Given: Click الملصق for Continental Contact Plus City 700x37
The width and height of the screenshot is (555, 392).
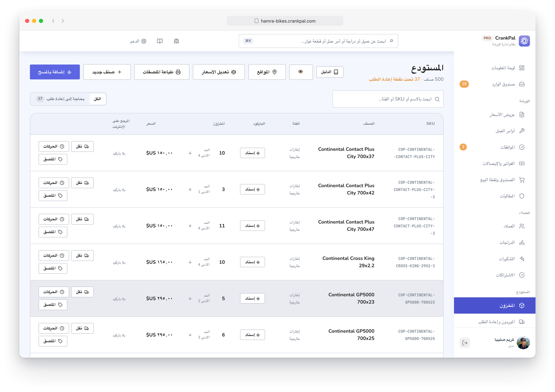Looking at the screenshot, I should [53, 159].
